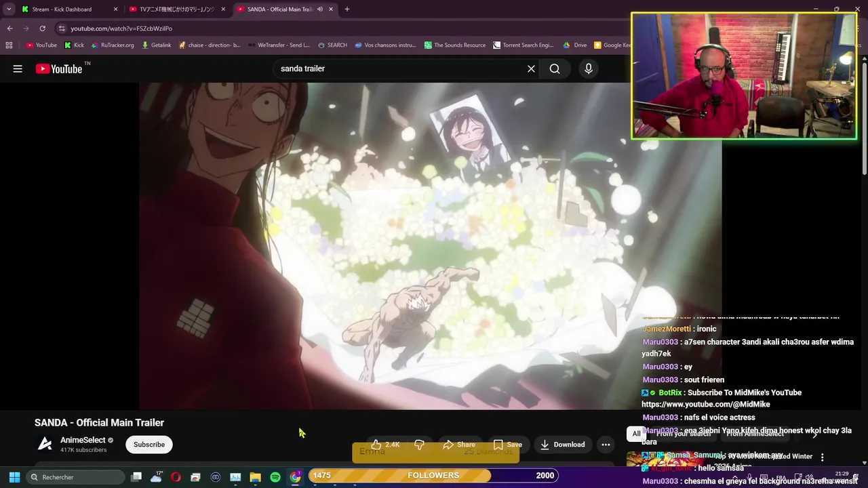Screen dimensions: 868x488
Task: Dislike the SANDA trailer video
Action: click(x=420, y=445)
